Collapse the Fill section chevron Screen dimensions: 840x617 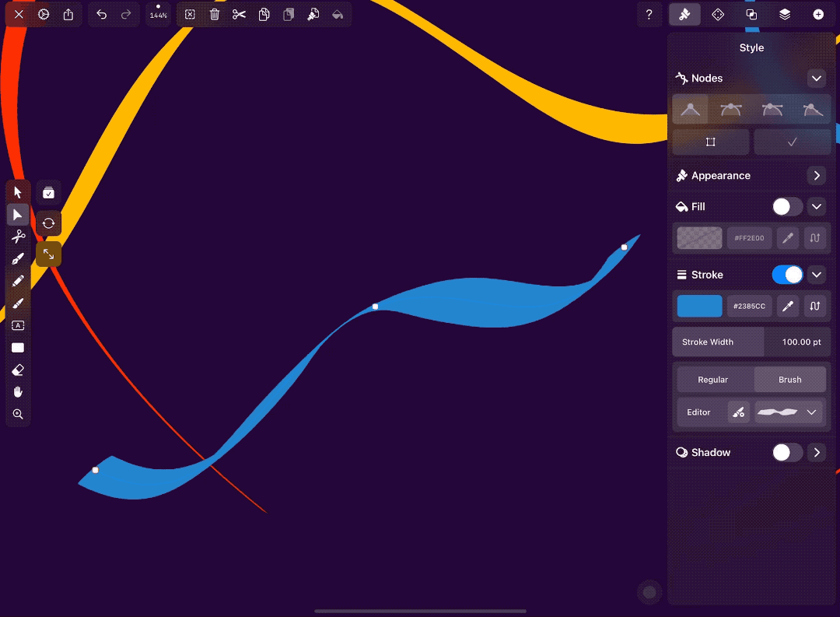tap(817, 206)
